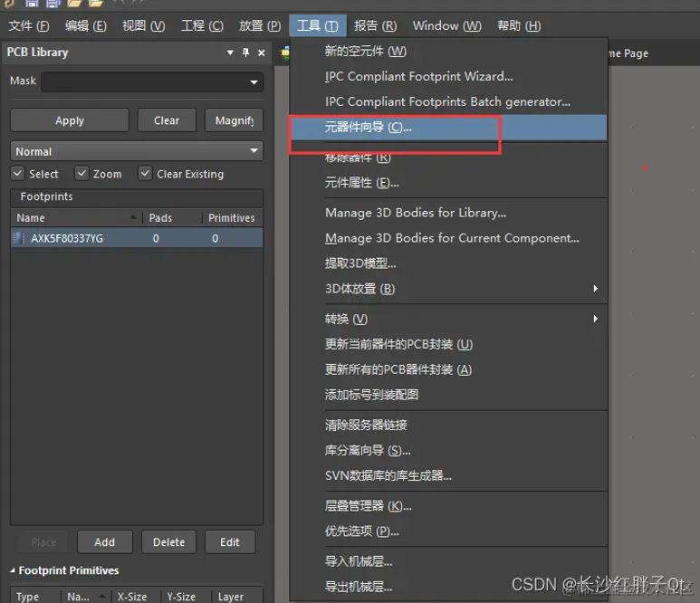Pin the PCB Library panel
Screen dimensions: 700x603
pos(245,53)
